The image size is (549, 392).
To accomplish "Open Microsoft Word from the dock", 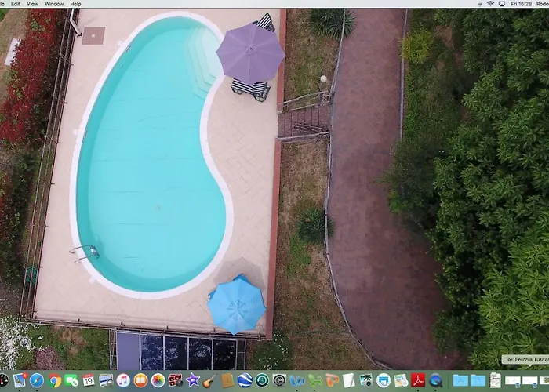I will coord(297,381).
